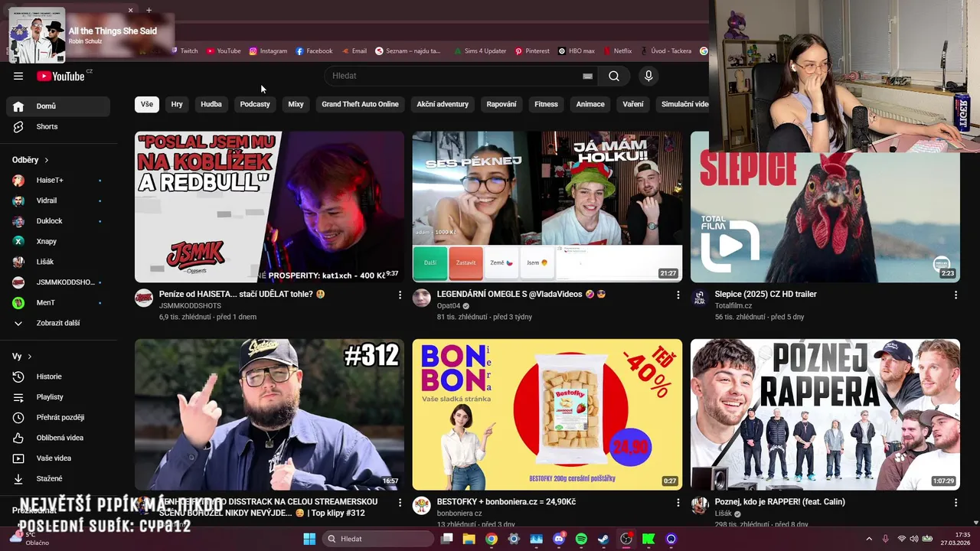Open Spotify from the taskbar
This screenshot has width=980, height=551.
[x=581, y=539]
